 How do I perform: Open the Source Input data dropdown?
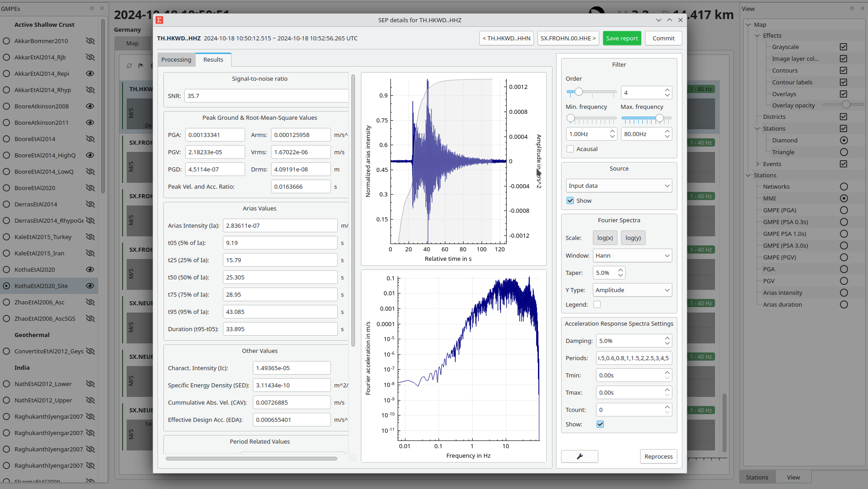[x=619, y=186]
